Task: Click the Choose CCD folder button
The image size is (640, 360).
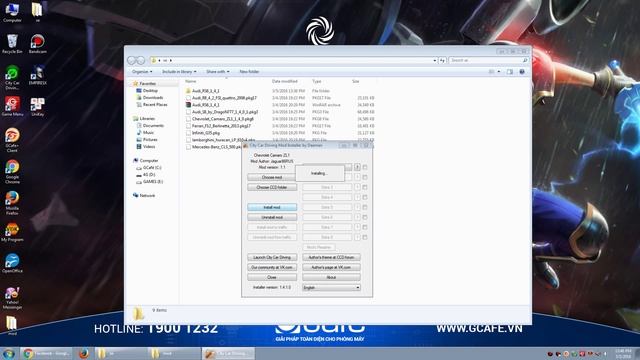Action: coord(272,187)
